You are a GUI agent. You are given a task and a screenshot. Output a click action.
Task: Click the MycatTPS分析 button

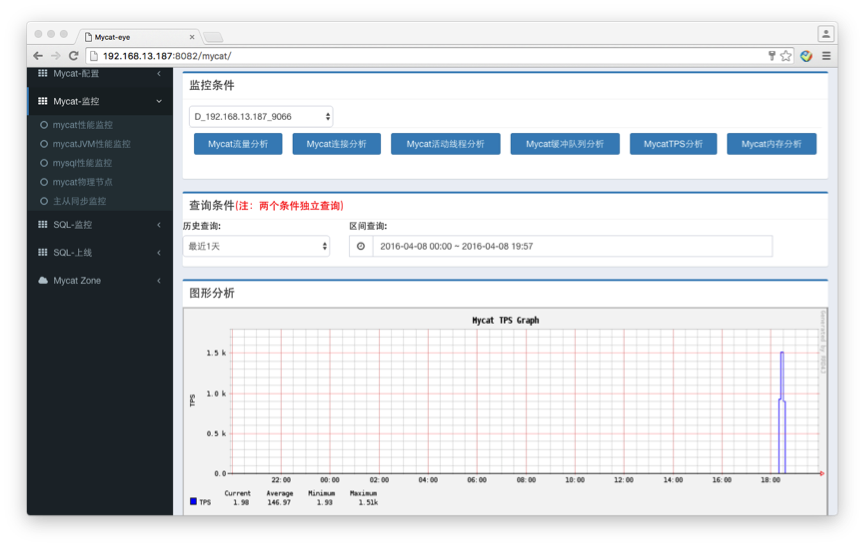[x=673, y=144]
